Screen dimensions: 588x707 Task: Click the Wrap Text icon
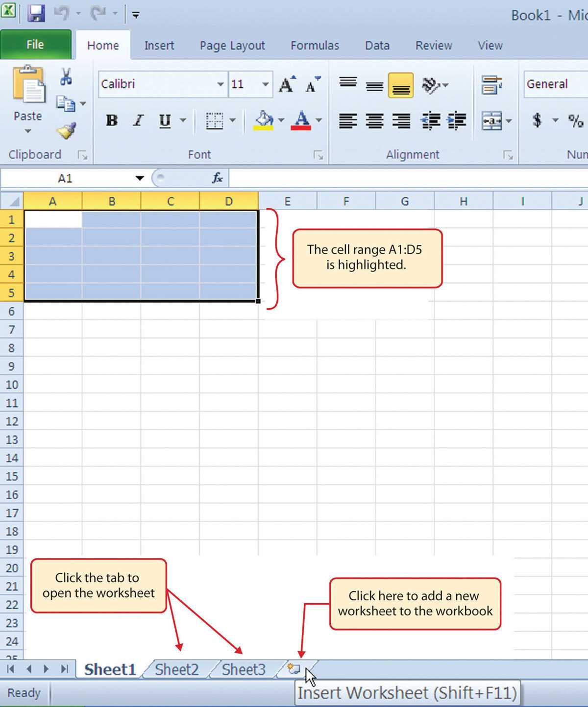pyautogui.click(x=491, y=85)
